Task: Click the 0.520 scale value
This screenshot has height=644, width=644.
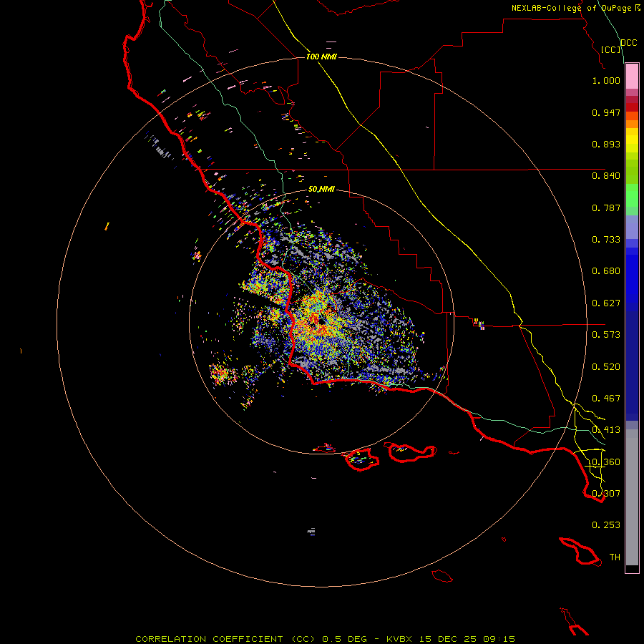Action: tap(606, 367)
